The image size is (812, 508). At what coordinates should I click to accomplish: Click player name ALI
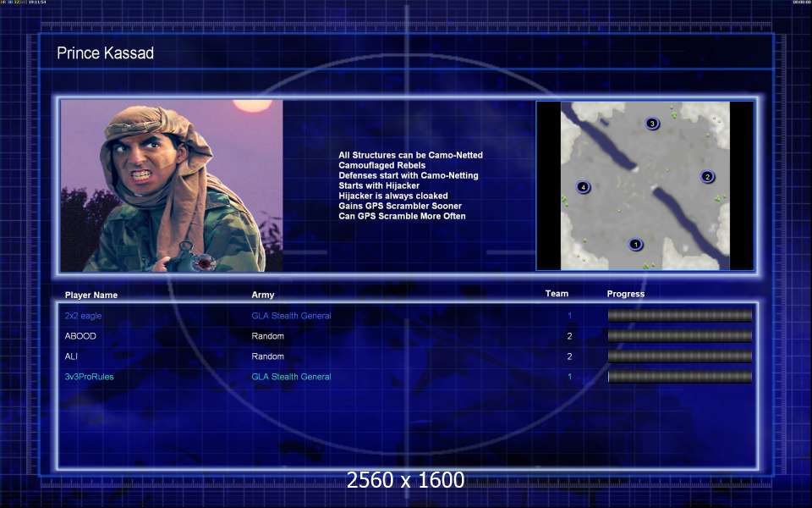[72, 356]
